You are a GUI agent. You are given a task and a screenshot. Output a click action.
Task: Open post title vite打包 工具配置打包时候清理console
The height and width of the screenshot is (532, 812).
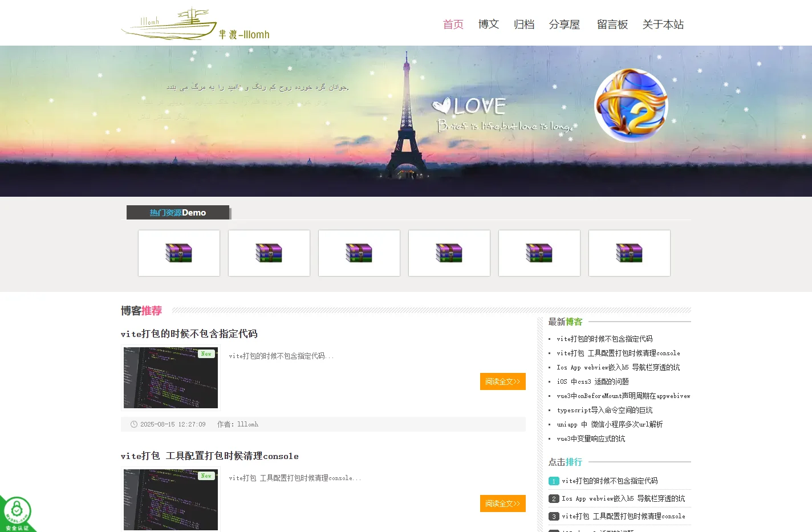(x=210, y=456)
